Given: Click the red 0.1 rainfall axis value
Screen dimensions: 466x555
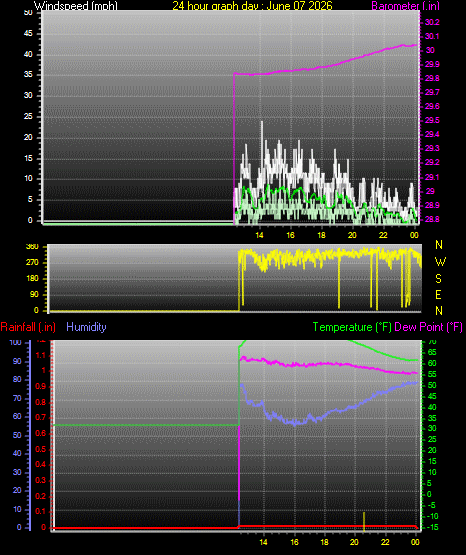Looking at the screenshot, I should coord(41,511).
